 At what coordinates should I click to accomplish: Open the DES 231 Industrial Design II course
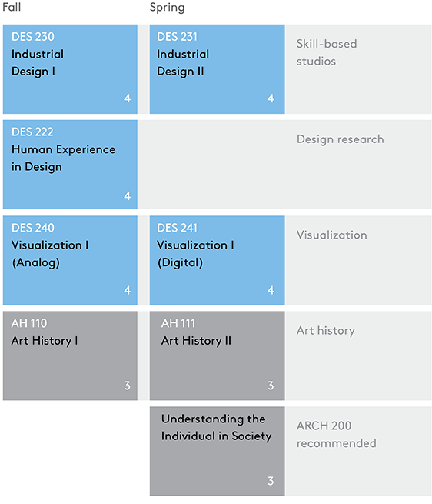(217, 69)
